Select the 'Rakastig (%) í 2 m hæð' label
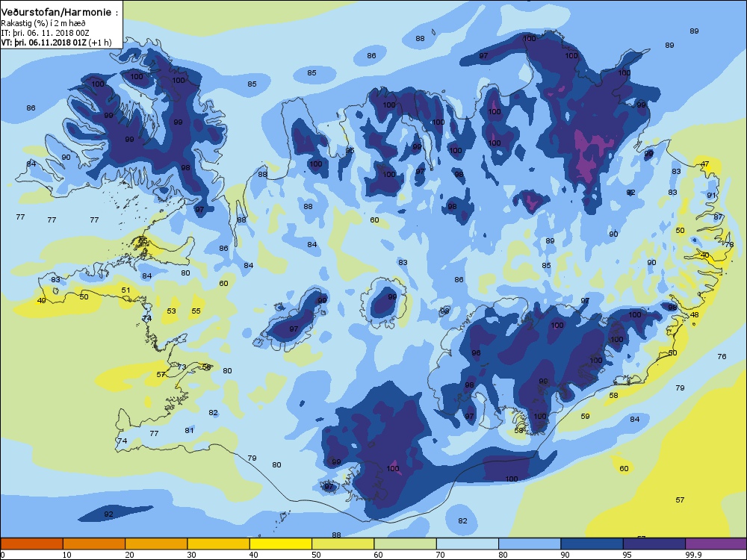The width and height of the screenshot is (747, 560). click(43, 23)
